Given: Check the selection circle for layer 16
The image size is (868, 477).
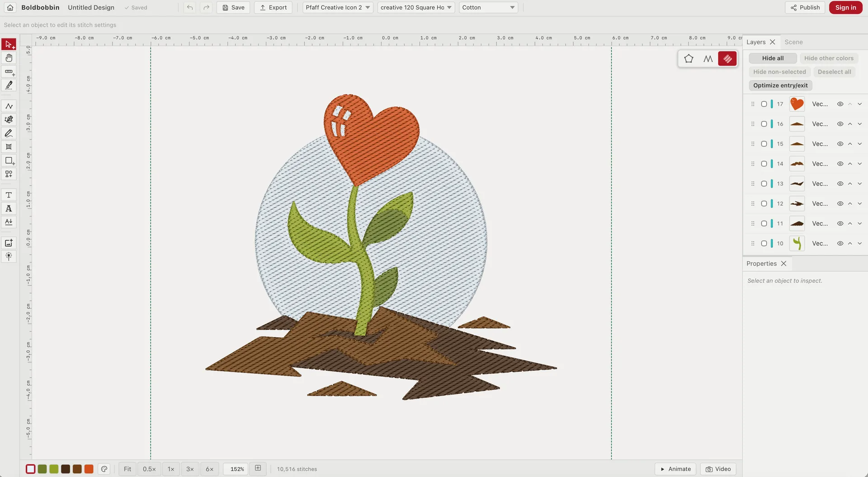Looking at the screenshot, I should pos(764,124).
